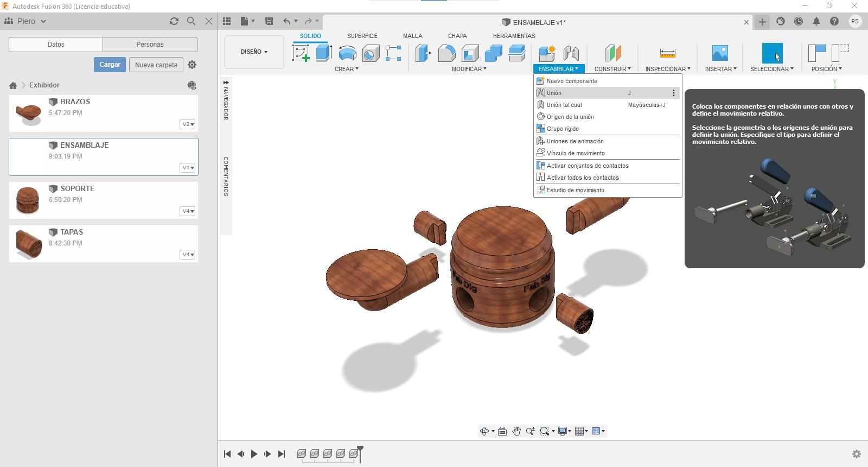
Task: Open the DISEÑO workspace dropdown
Action: (x=254, y=52)
